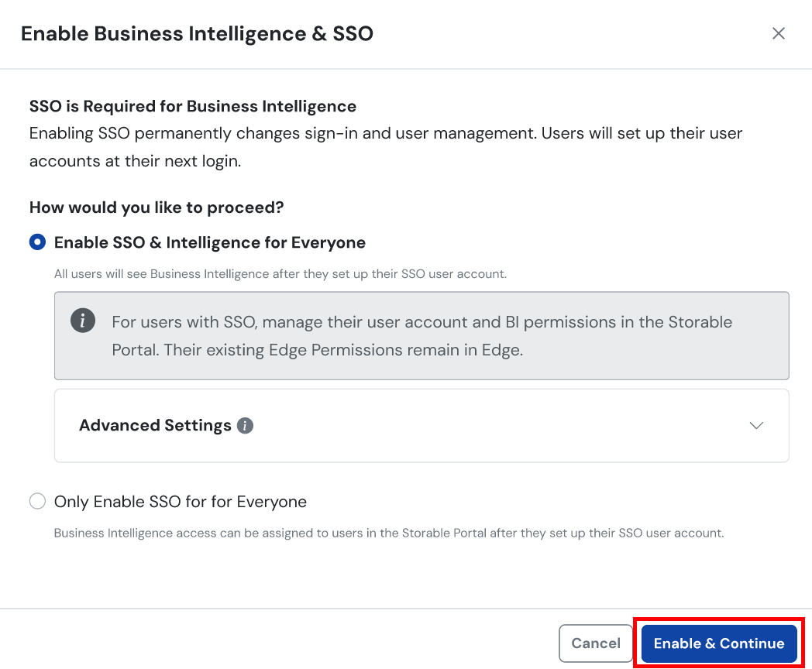Click info icon beside Advanced Settings
Screen dimensions: 812x669
(245, 426)
